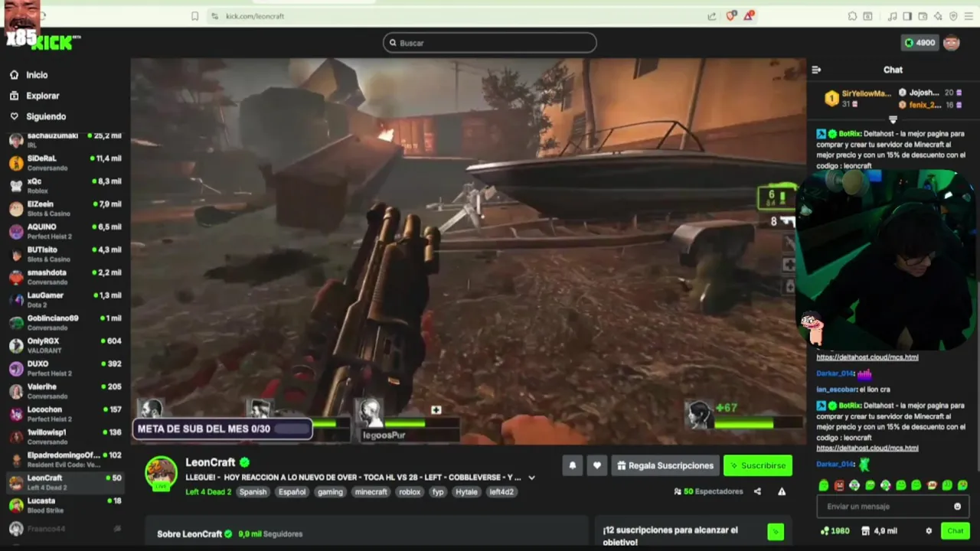Click the share stream icon
Viewport: 980px width, 551px height.
pyautogui.click(x=757, y=491)
